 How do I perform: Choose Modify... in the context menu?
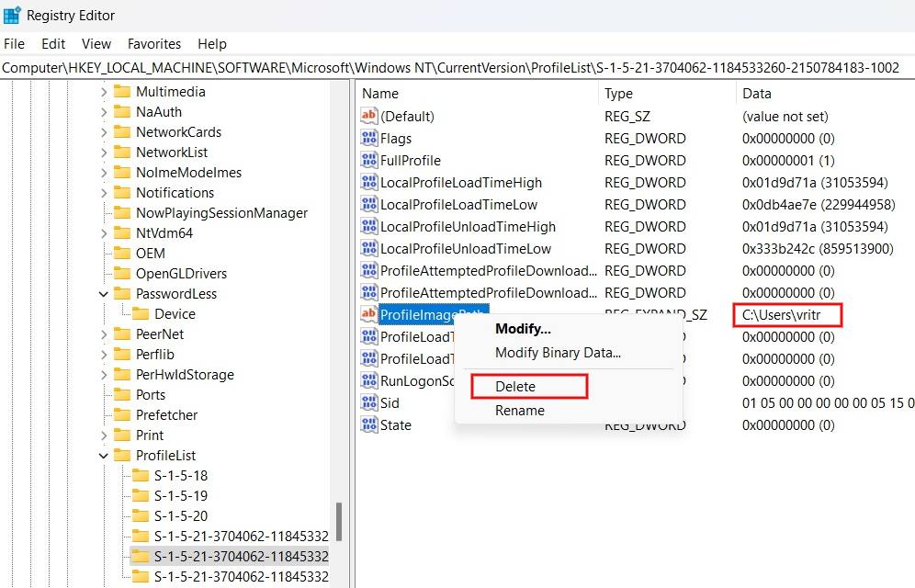click(x=523, y=328)
